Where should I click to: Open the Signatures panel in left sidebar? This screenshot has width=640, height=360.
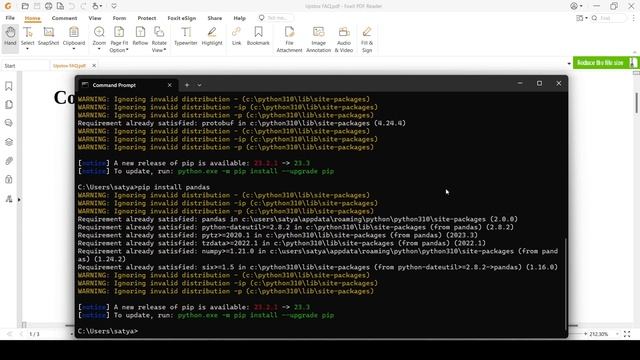[9, 199]
